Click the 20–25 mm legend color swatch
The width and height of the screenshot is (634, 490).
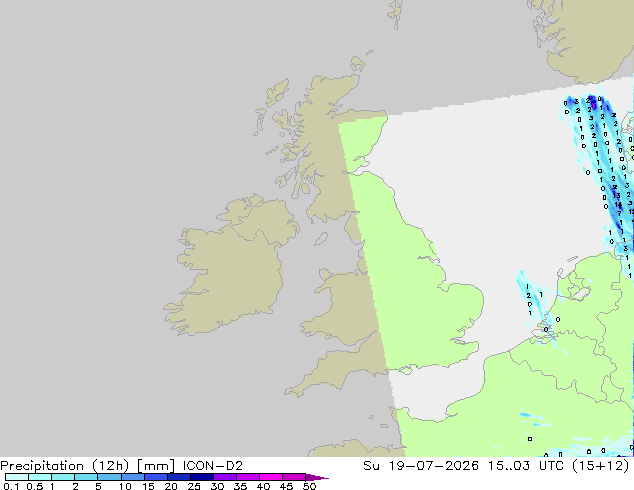pos(179,477)
